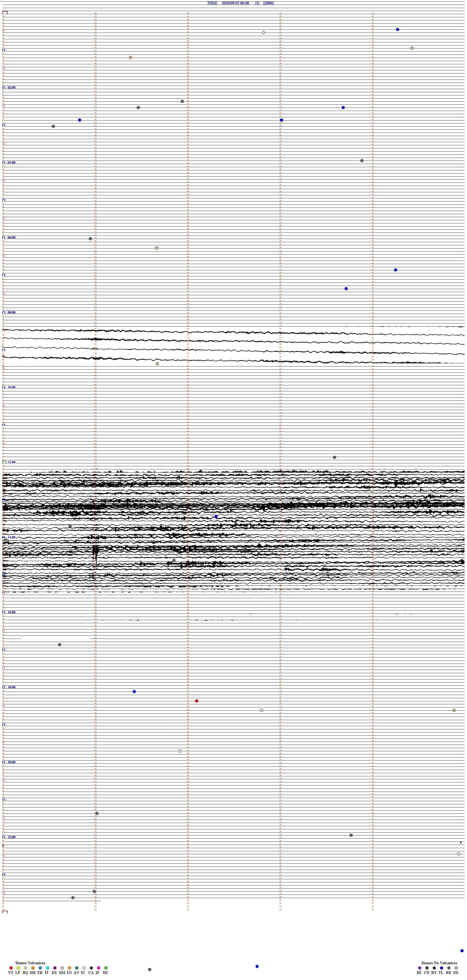467x980 pixels.
Task: Click the 2020/09/25 00:00 date in header
Action: (x=235, y=3)
